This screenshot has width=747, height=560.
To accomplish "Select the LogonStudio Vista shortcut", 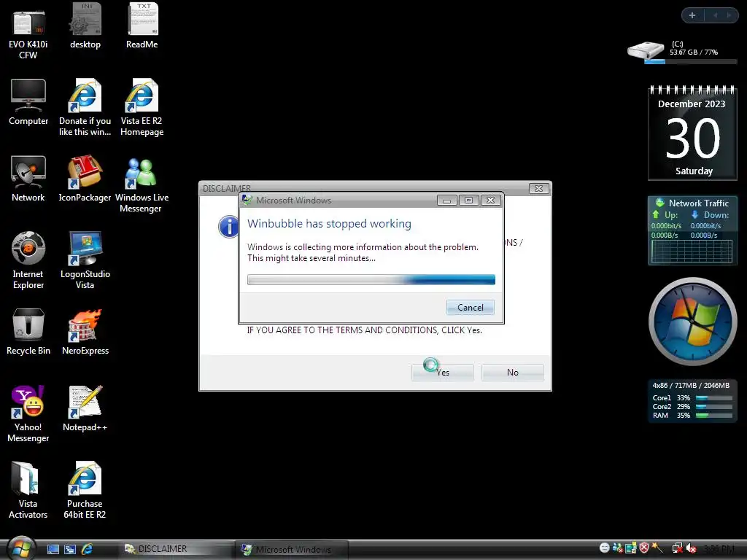I will tap(85, 260).
